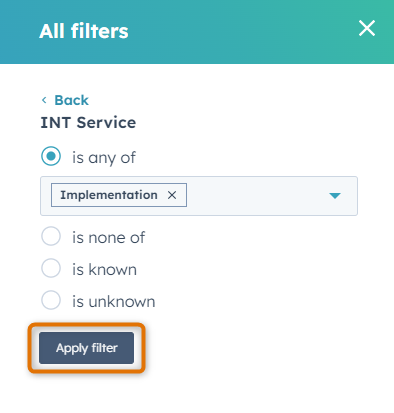Select the "is none of" radio button
This screenshot has height=413, width=394.
click(51, 236)
